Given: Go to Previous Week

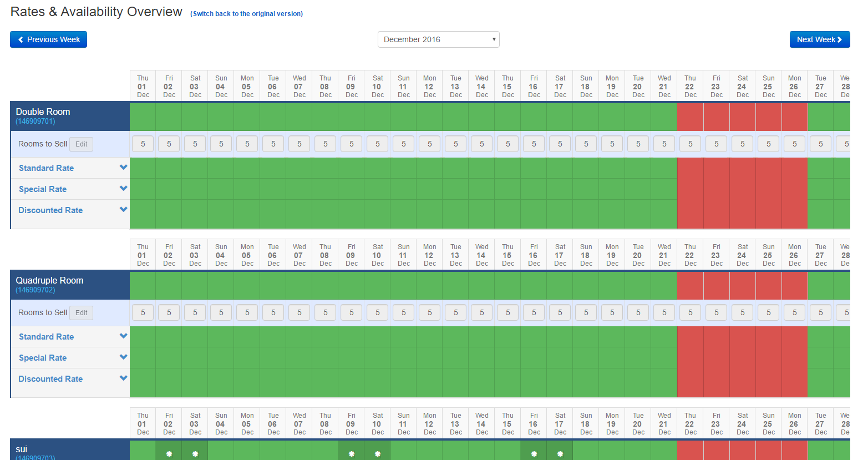Looking at the screenshot, I should [x=49, y=39].
